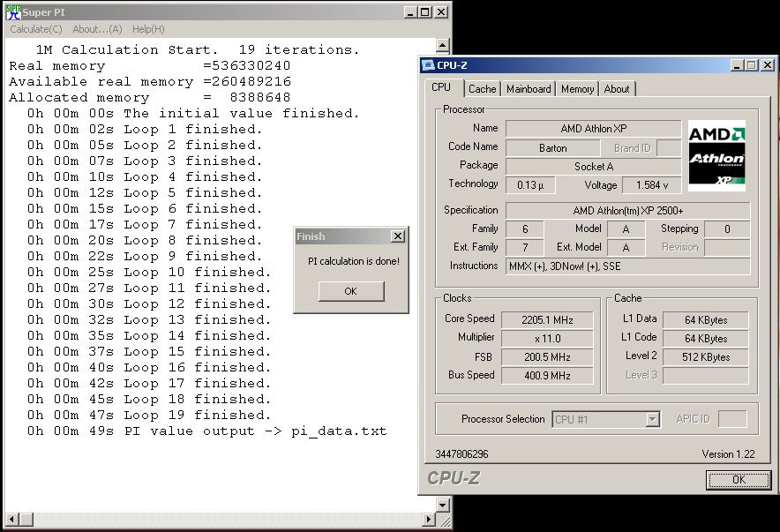Open the Calculate(C) menu in Super PI
This screenshot has height=532, width=780.
click(36, 29)
